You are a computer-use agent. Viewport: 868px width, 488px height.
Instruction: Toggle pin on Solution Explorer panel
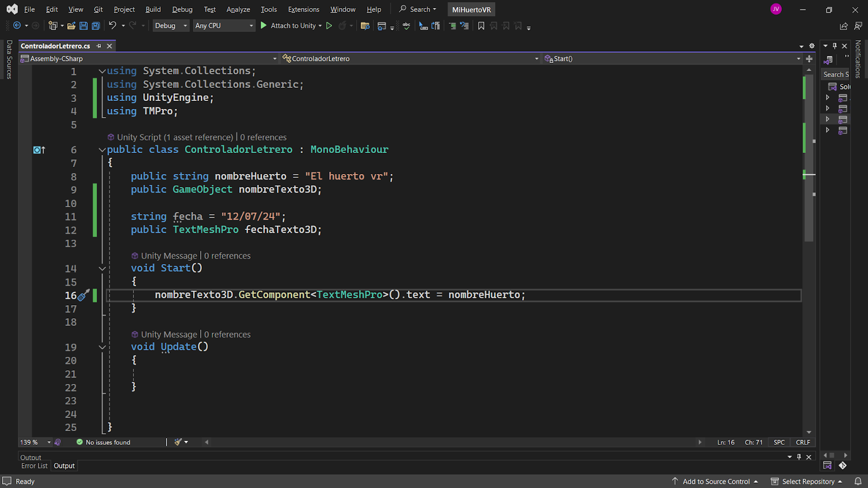[835, 46]
